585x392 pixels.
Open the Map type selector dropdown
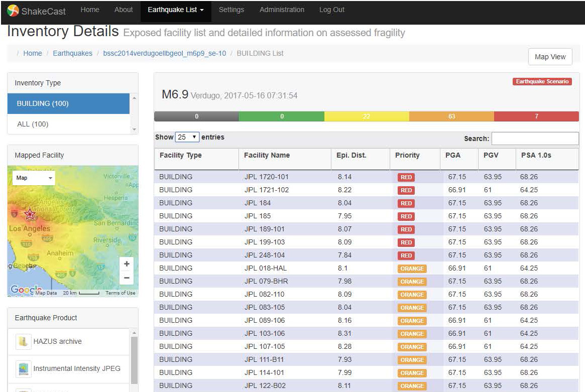[34, 178]
